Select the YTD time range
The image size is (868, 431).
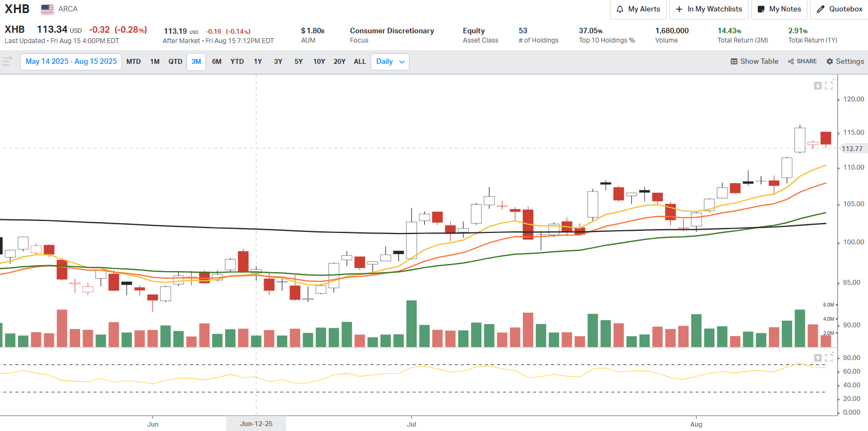click(x=237, y=62)
